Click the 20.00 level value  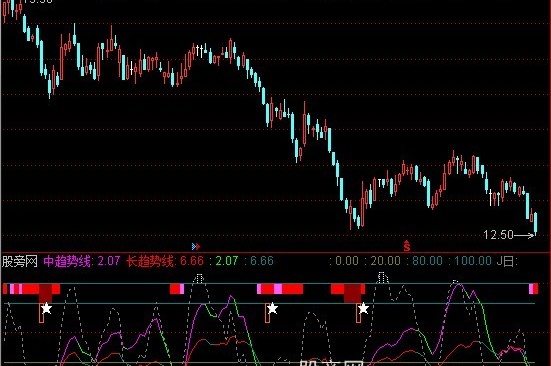[385, 261]
